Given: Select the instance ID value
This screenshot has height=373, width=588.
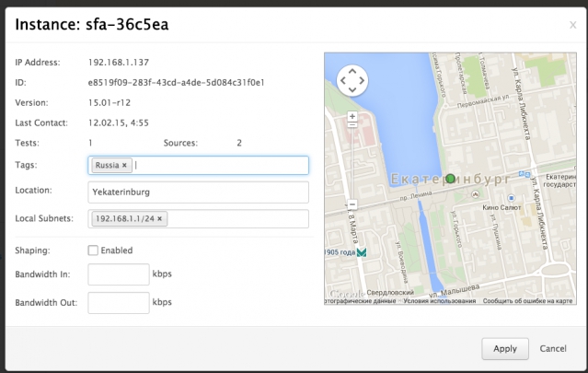Looking at the screenshot, I should coord(177,83).
